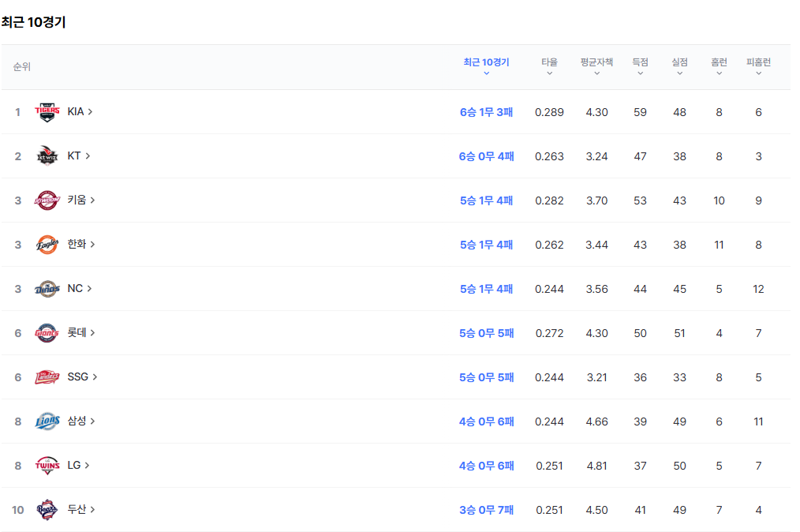
Task: Sort table by 실점 column
Action: click(680, 66)
